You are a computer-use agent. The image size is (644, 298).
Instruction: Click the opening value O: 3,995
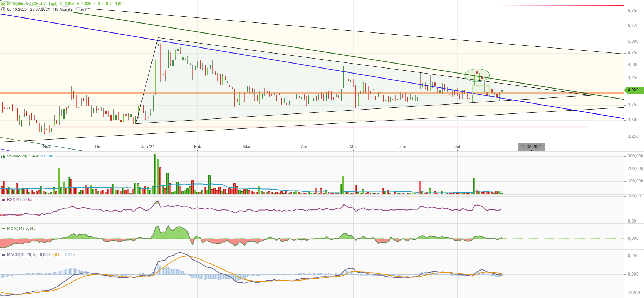click(x=67, y=4)
